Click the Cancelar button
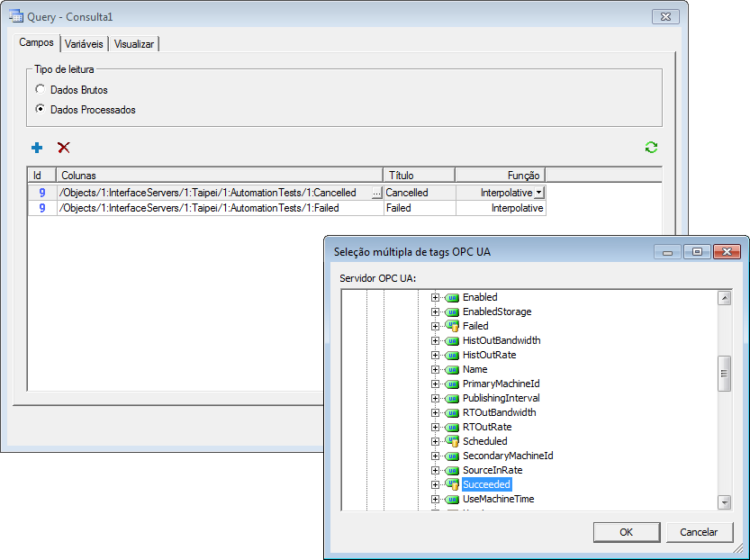 coord(699,532)
